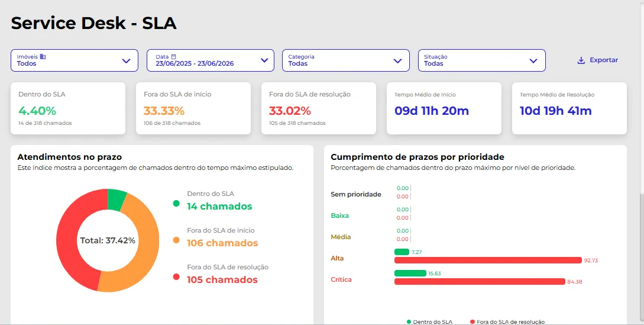The width and height of the screenshot is (644, 325).
Task: Click the green Dentro do SLA donut segment
Action: tap(116, 199)
